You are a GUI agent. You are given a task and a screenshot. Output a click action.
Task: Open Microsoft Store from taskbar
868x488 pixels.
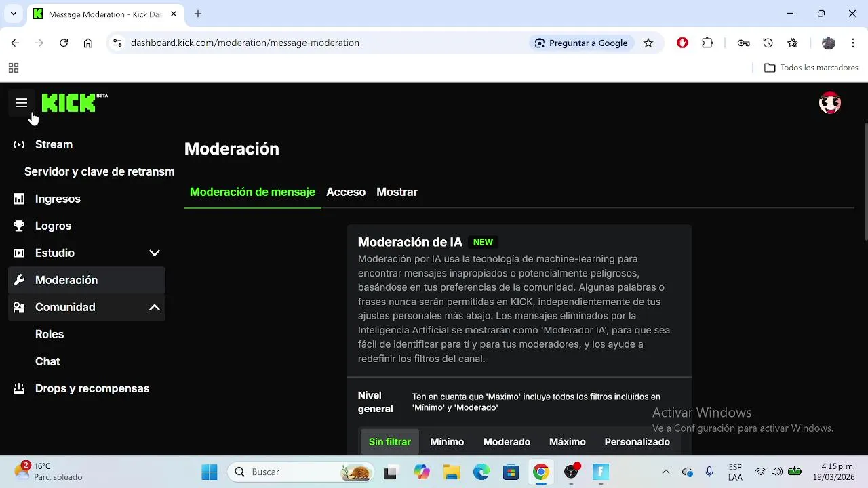pyautogui.click(x=511, y=472)
